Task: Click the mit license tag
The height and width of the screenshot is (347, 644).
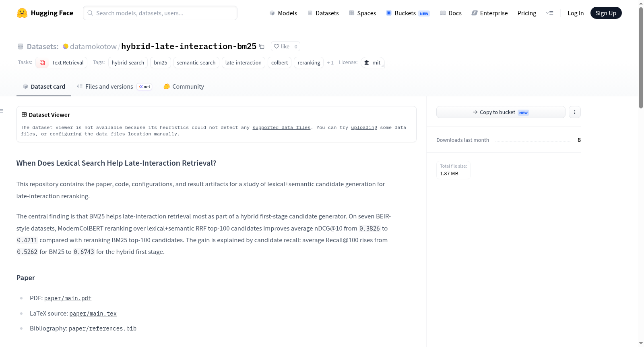Action: click(x=373, y=62)
